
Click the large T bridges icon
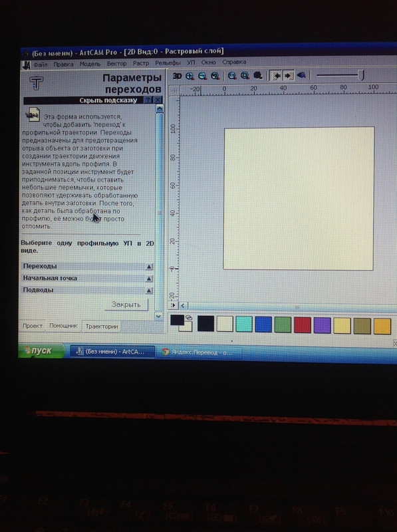[37, 82]
